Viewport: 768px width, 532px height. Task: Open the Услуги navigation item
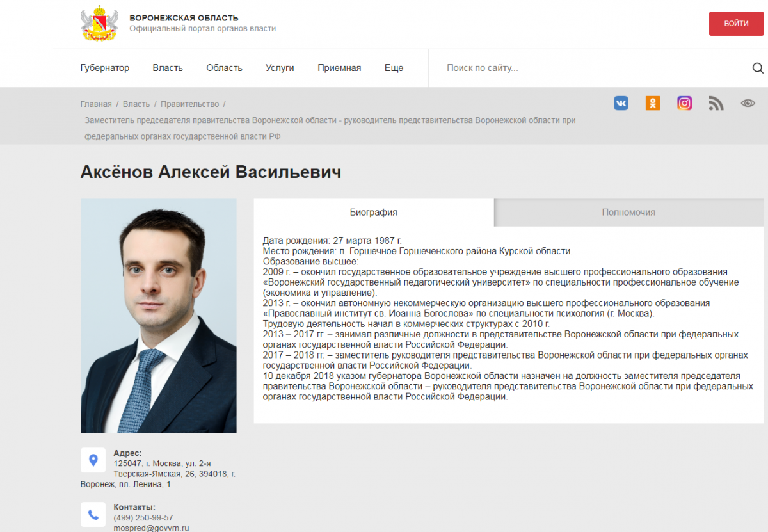pos(280,68)
